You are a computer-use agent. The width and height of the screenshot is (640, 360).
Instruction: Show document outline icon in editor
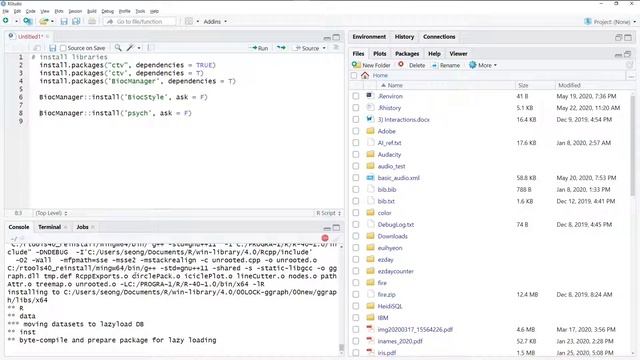coord(336,48)
